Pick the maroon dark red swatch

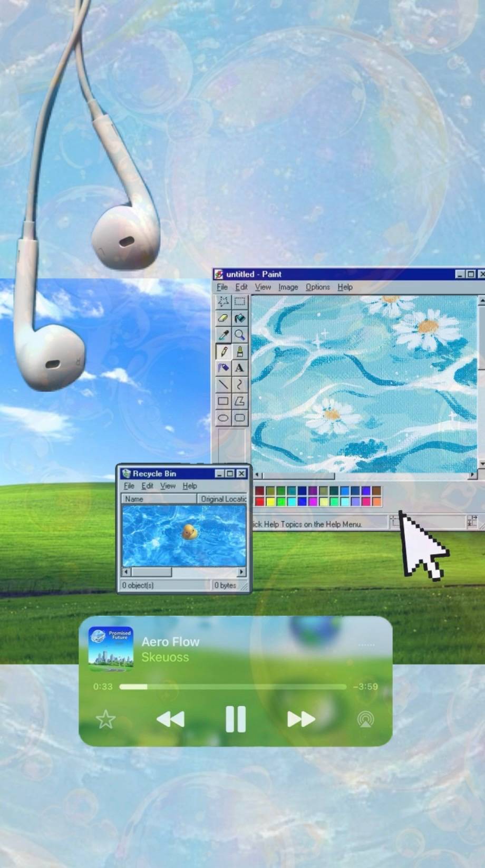pos(259,491)
